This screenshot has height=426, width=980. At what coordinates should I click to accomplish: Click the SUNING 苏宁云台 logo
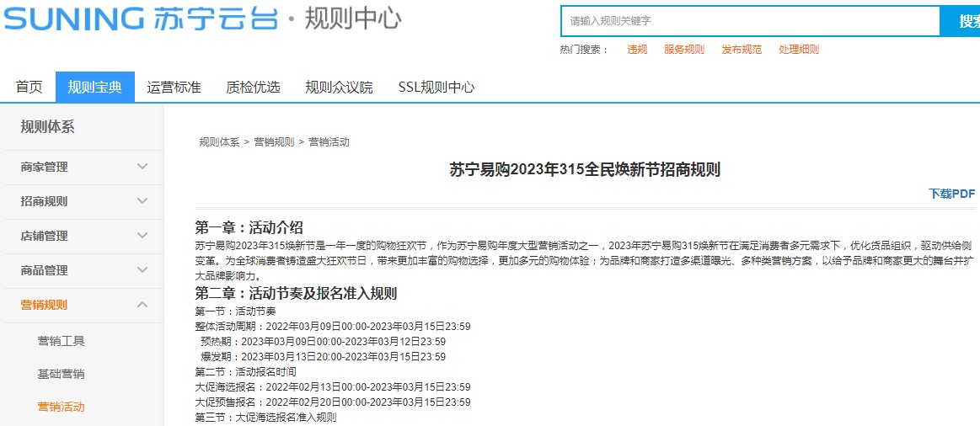(x=140, y=19)
